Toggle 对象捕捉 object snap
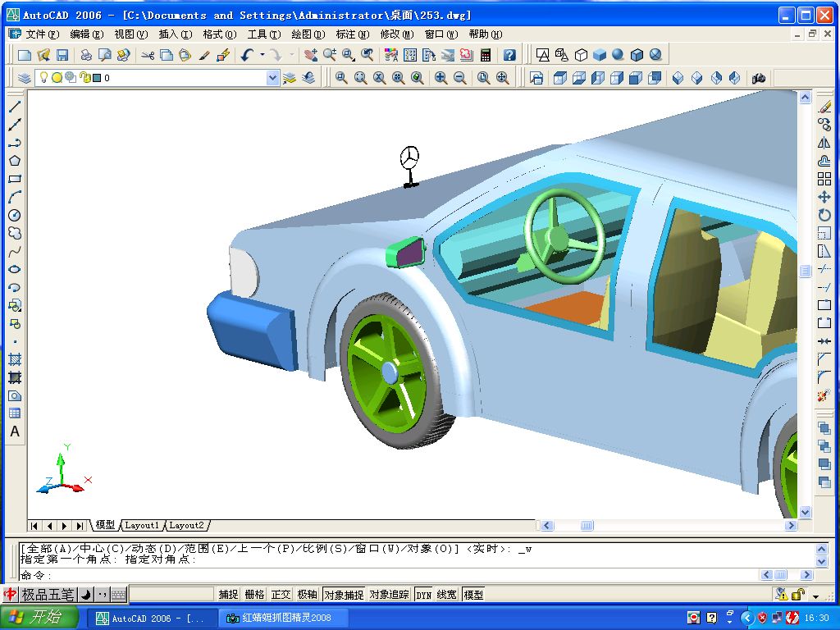 pyautogui.click(x=344, y=595)
